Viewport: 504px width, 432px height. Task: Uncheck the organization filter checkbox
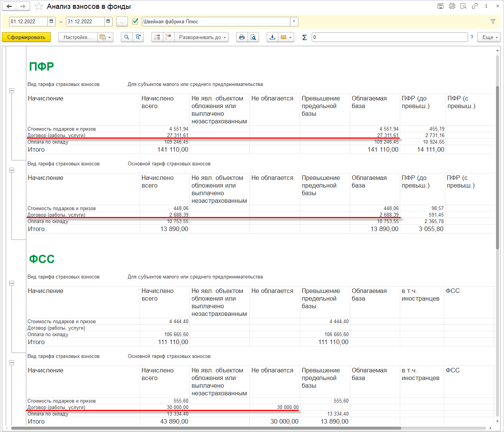[x=135, y=21]
